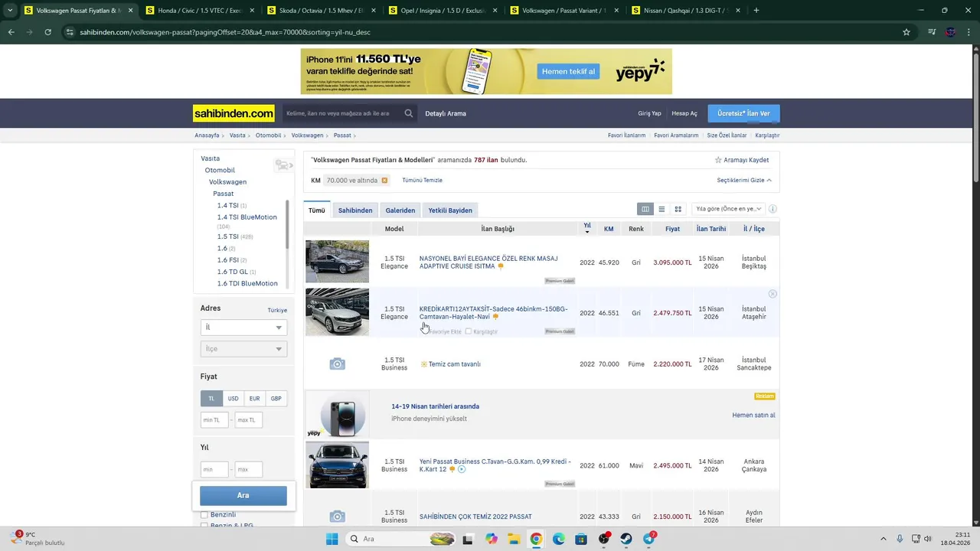The image size is (980, 551).
Task: Click Tümünü Temizle link
Action: (423, 181)
